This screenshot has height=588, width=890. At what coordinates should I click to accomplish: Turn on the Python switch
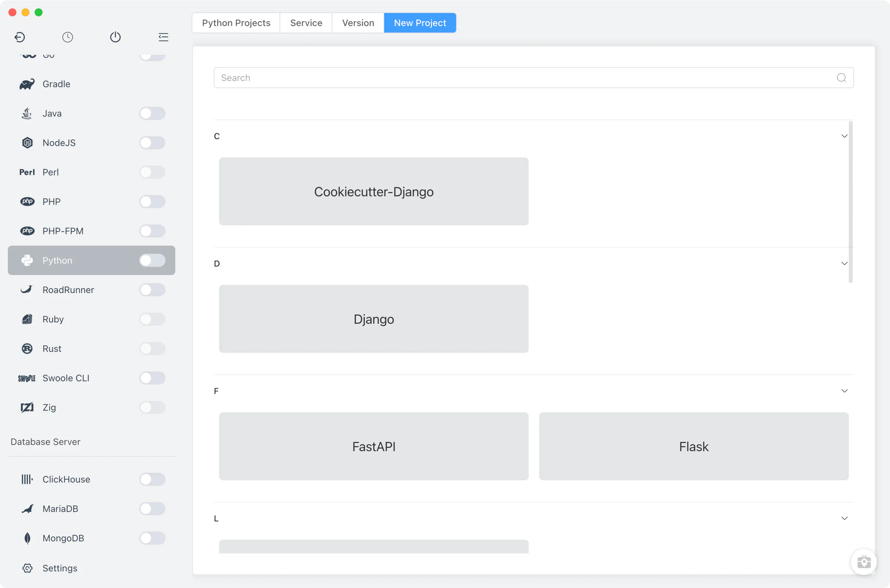(x=152, y=261)
